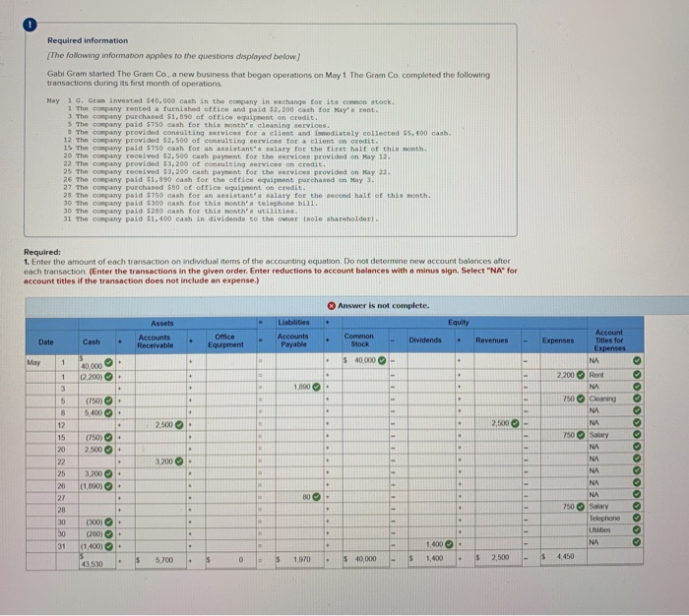Click the May 20 Accounts Receivable cell

(x=160, y=450)
